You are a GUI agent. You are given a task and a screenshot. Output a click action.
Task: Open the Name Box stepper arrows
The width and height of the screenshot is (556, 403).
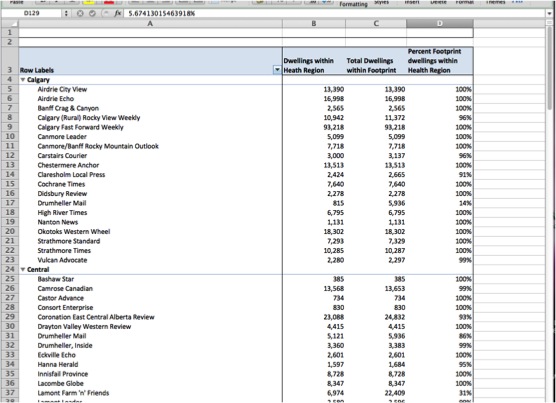click(x=66, y=13)
